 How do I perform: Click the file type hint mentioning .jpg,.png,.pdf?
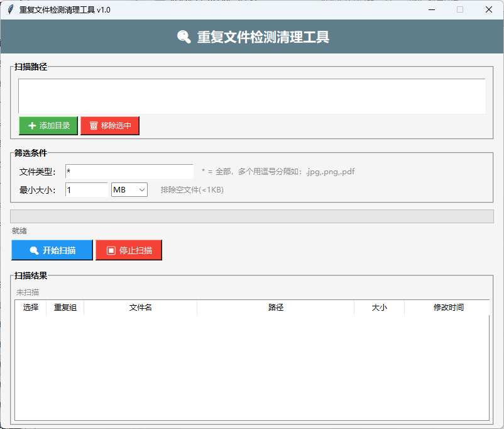tap(278, 172)
